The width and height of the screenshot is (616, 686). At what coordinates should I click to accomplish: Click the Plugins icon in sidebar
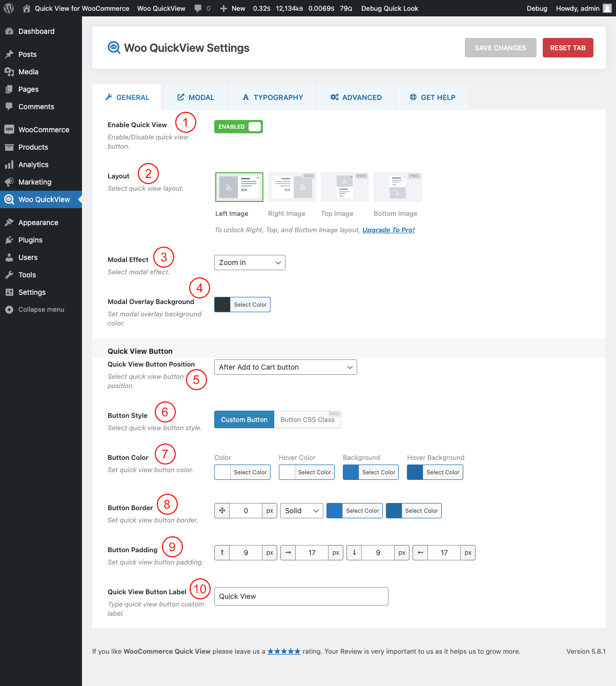[x=9, y=240]
